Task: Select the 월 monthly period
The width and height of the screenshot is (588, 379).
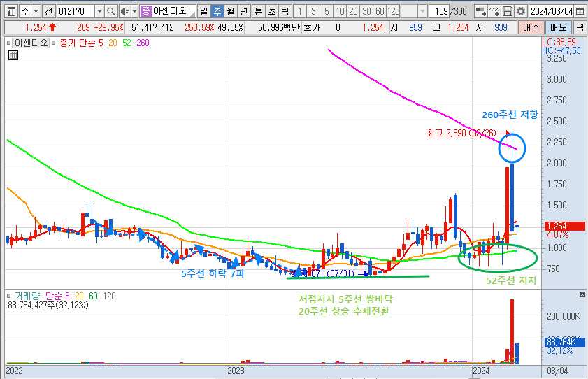Action: point(230,11)
